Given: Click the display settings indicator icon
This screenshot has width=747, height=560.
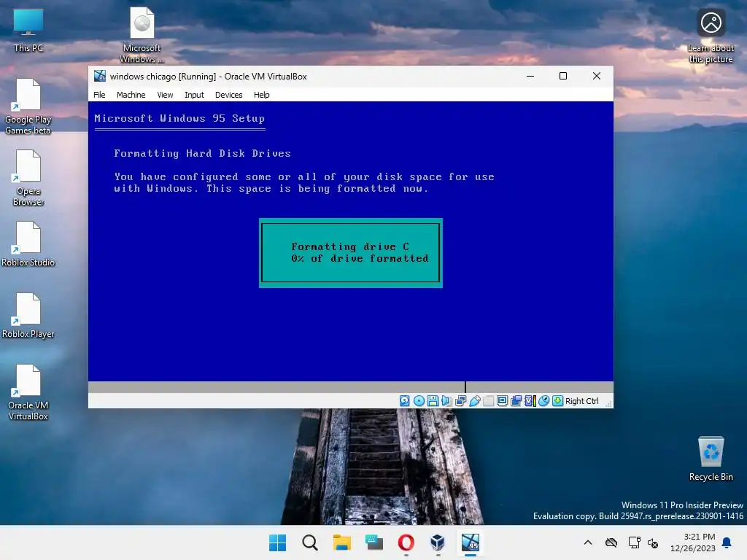Looking at the screenshot, I should click(x=502, y=401).
